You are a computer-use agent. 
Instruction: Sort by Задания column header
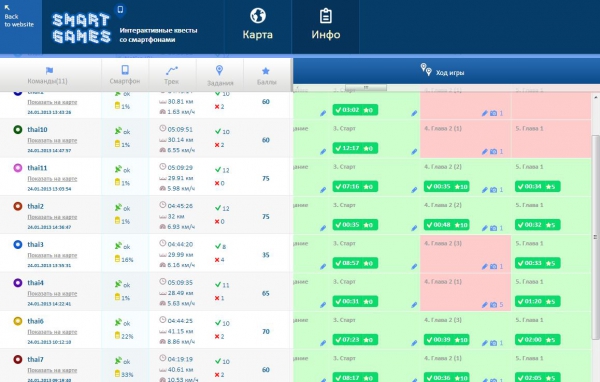point(220,75)
